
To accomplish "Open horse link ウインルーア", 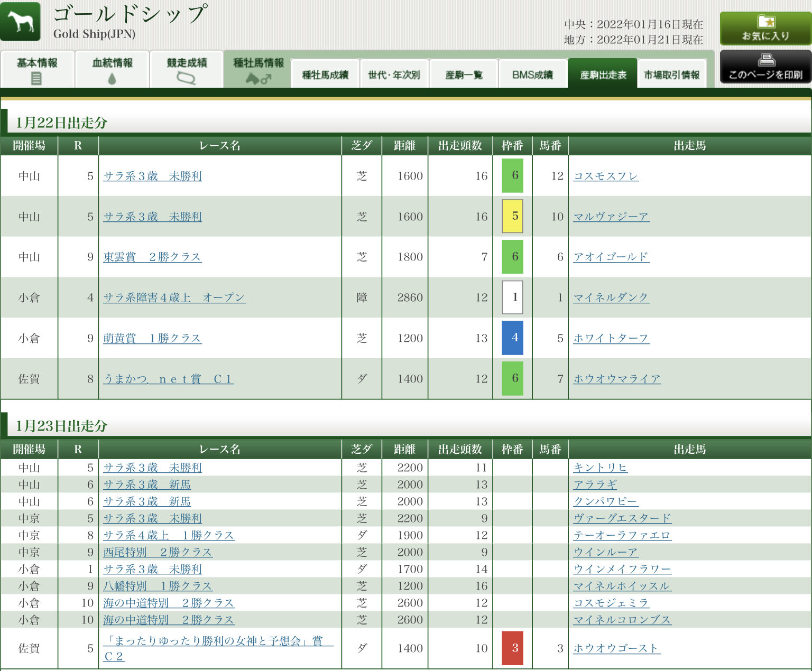I will point(606,552).
